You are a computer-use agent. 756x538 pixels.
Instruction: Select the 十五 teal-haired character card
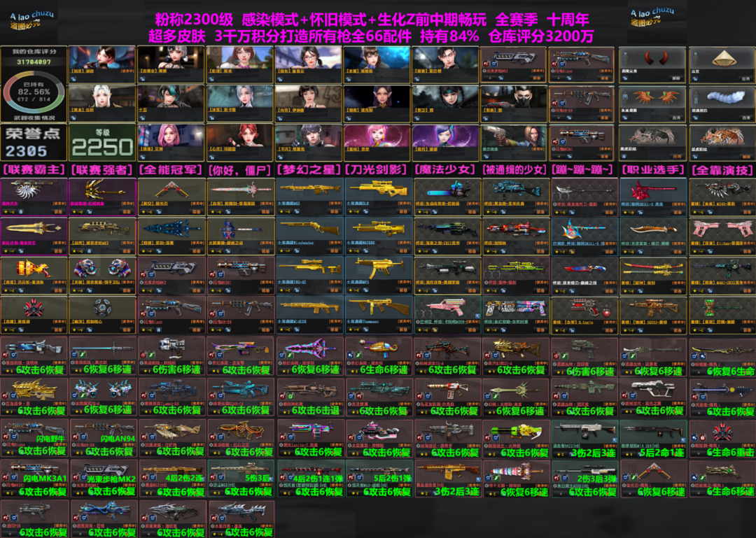pos(171,103)
